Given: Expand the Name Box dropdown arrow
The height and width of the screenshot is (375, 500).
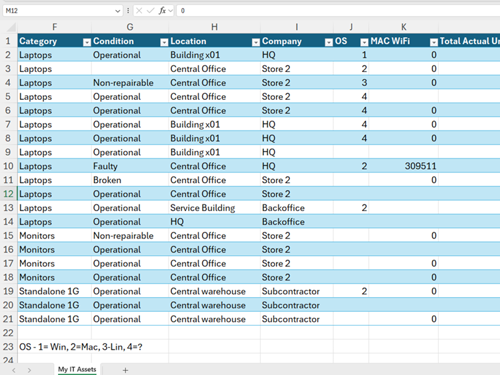Looking at the screenshot, I should (x=117, y=11).
